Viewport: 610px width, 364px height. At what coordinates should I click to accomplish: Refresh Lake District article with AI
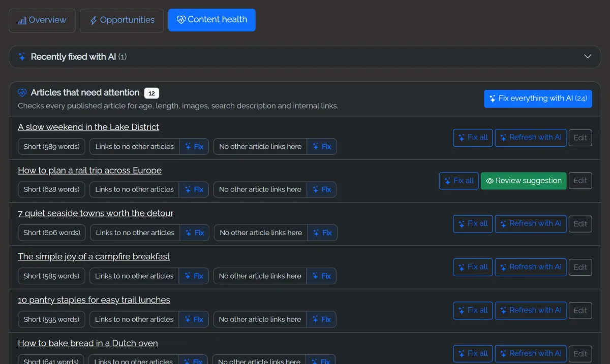(x=531, y=138)
